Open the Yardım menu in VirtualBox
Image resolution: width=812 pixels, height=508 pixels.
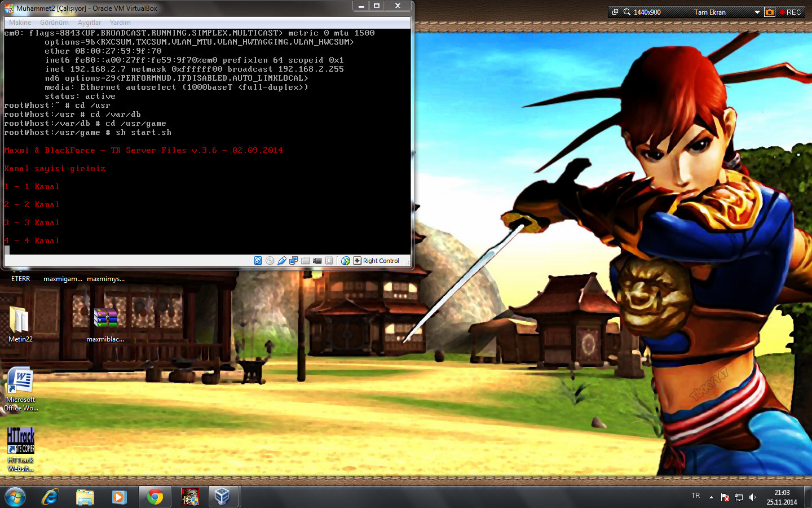click(120, 23)
